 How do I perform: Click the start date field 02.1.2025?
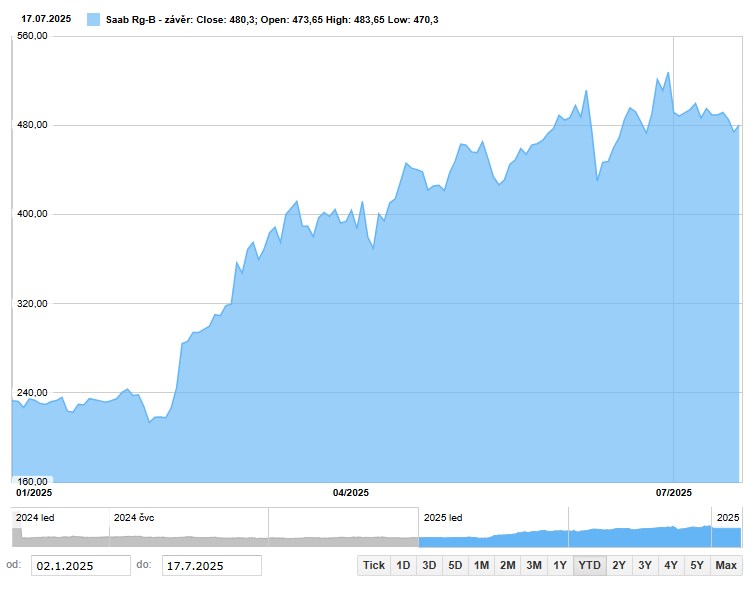click(80, 566)
